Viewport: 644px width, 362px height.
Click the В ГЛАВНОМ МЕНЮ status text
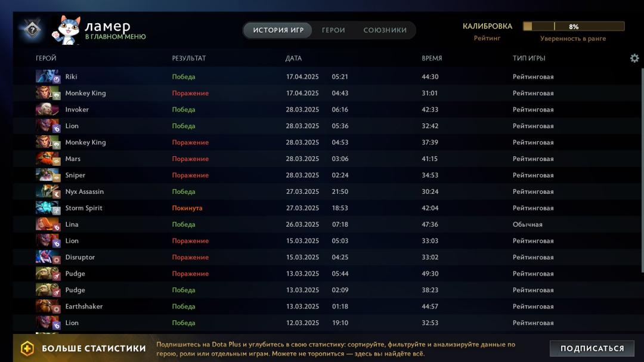[116, 36]
